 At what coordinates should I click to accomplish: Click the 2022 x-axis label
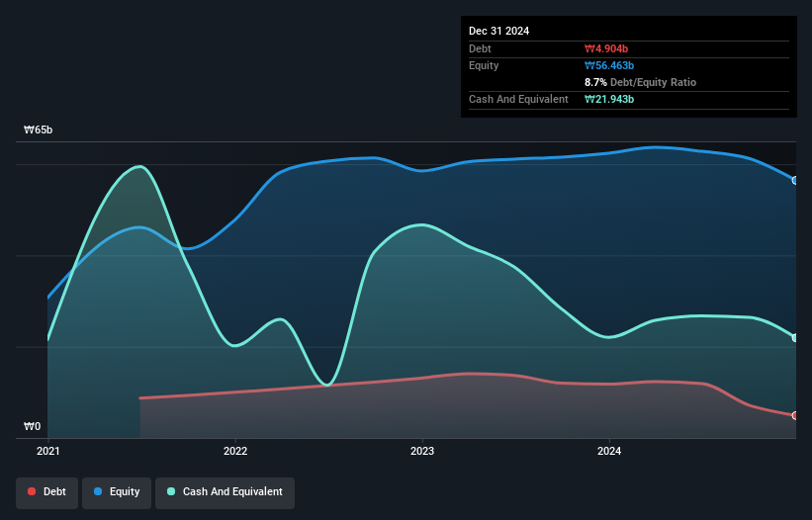click(x=235, y=451)
